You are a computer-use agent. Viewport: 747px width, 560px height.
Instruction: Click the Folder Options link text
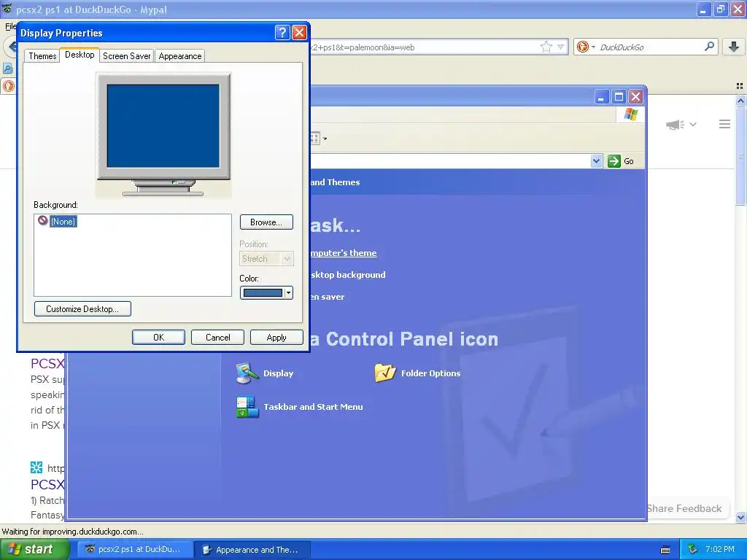coord(430,373)
